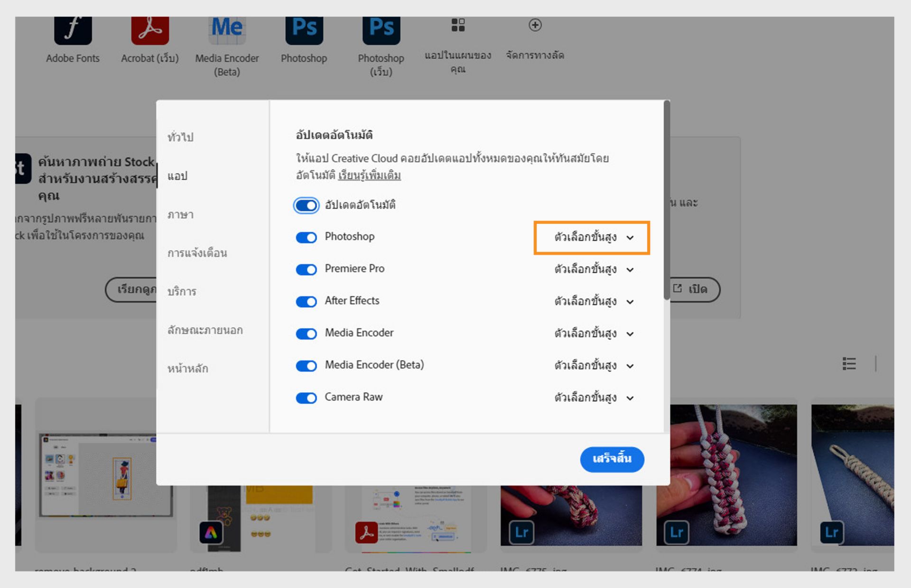The image size is (911, 588).
Task: Switch to list view icon
Action: 849,364
